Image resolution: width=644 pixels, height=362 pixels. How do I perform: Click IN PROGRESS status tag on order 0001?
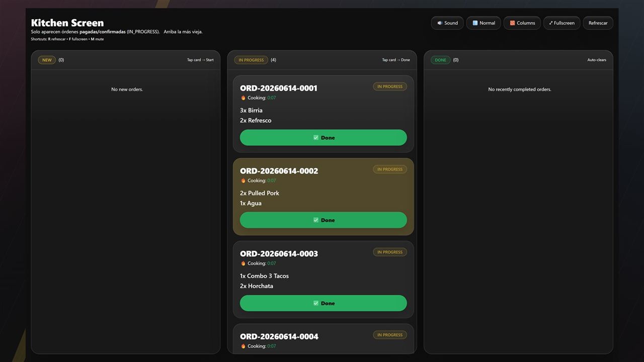(390, 86)
